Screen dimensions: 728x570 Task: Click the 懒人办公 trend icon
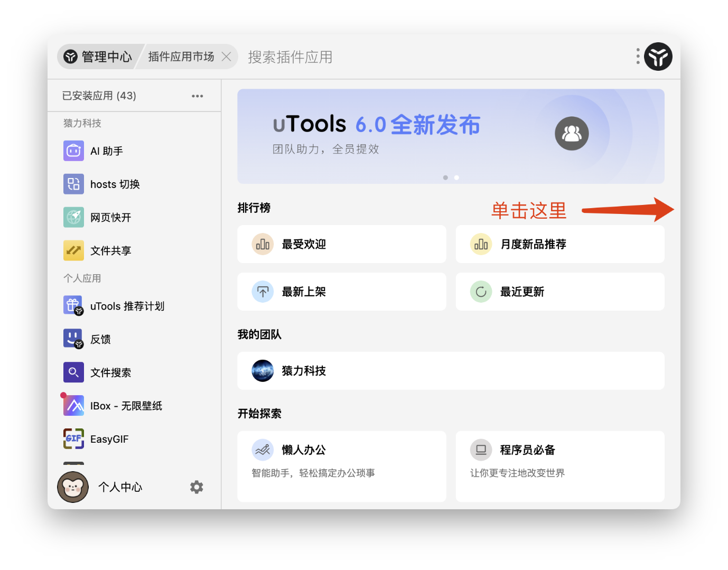263,450
